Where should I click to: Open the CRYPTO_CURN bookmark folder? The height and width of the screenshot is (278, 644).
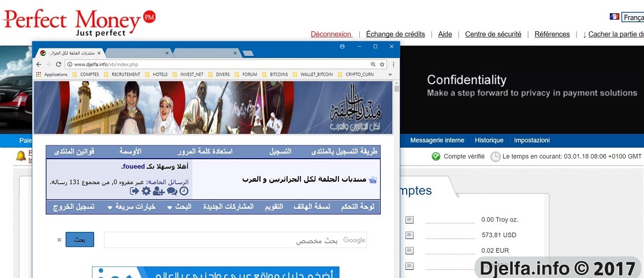[356, 74]
